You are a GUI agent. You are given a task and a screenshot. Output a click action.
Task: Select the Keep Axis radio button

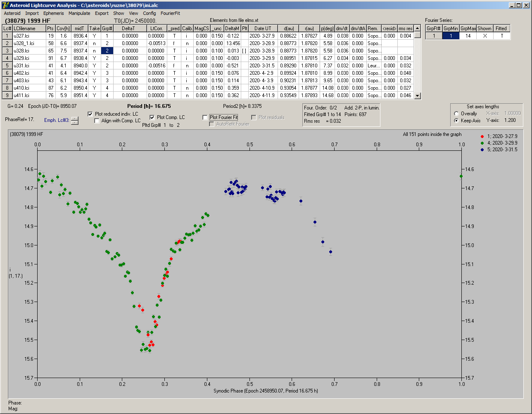click(456, 121)
